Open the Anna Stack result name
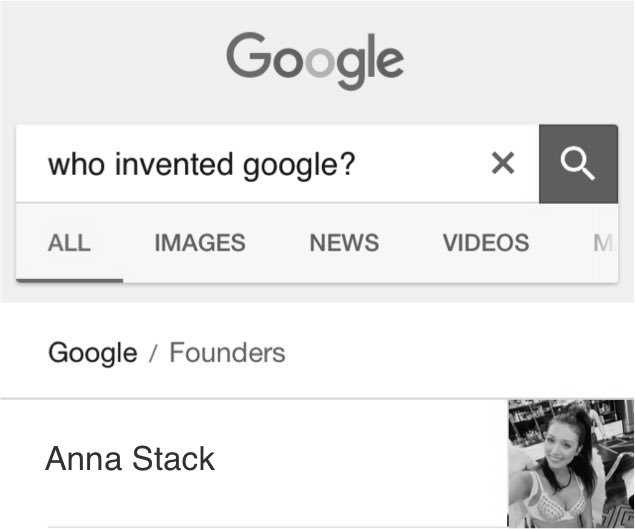 tap(130, 459)
